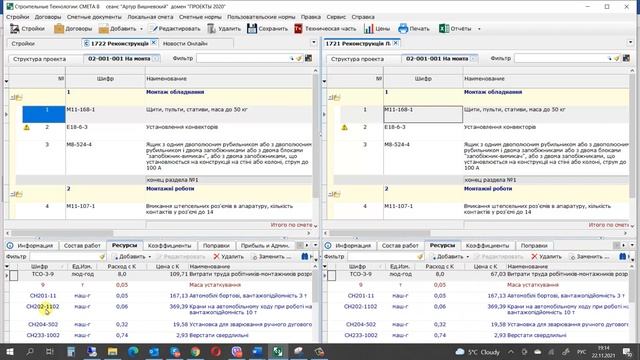Click the column settings icon in right pane
The height and width of the screenshot is (360, 640).
click(x=626, y=58)
